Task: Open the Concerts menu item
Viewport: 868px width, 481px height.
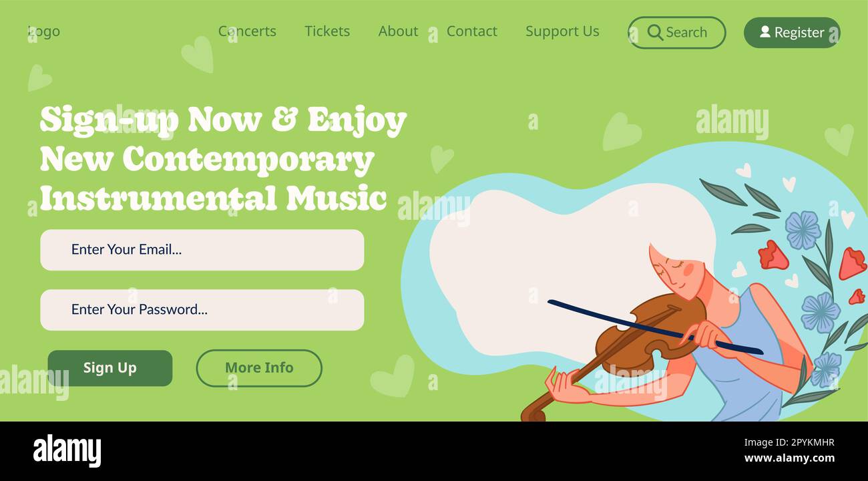Action: pyautogui.click(x=247, y=31)
